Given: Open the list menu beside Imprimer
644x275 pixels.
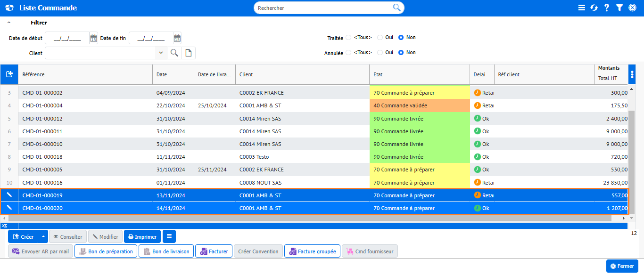Looking at the screenshot, I should pos(169,236).
